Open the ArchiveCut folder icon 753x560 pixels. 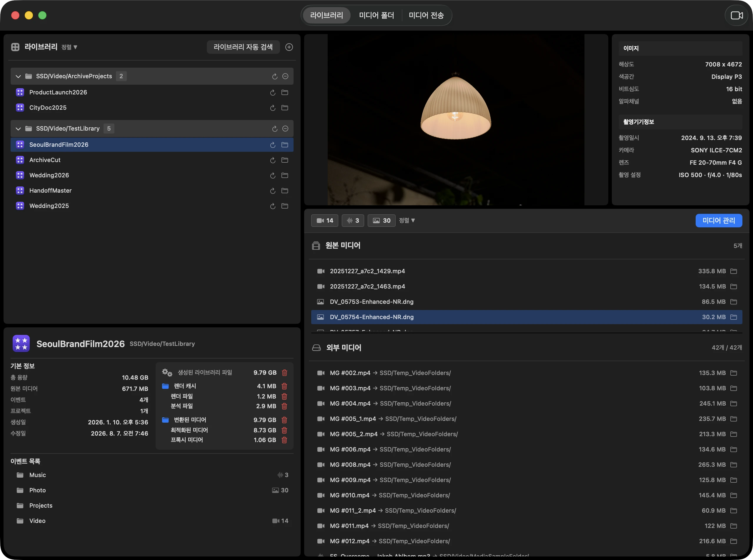[285, 160]
